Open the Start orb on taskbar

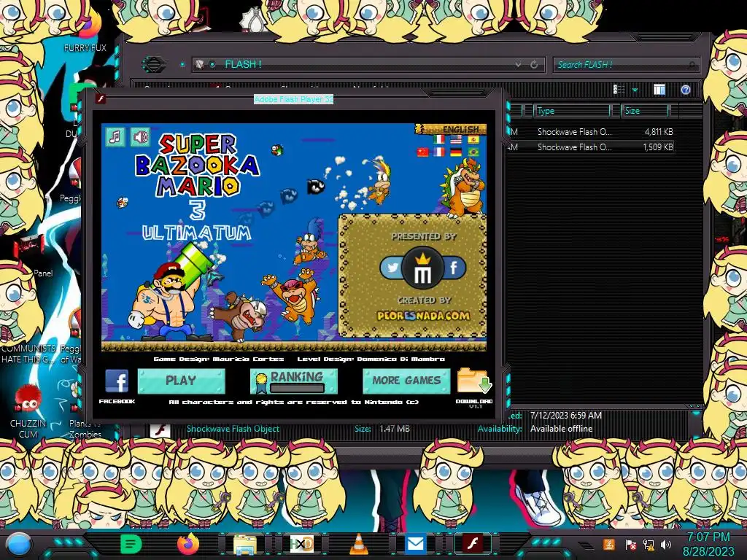(x=19, y=544)
